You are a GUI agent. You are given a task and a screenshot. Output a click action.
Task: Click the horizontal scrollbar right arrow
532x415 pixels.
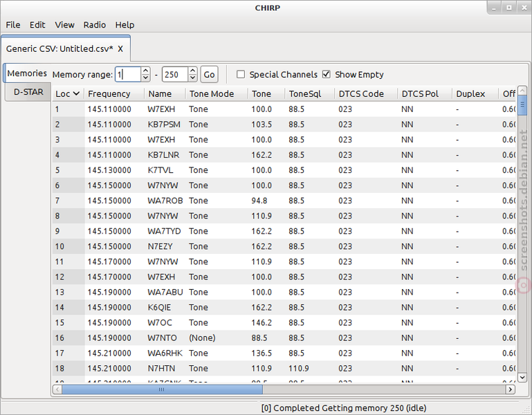510,389
